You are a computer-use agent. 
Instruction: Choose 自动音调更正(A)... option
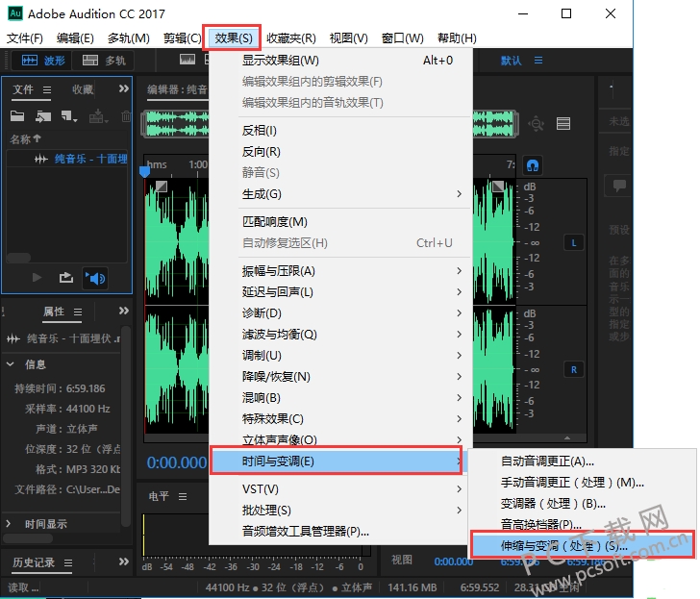pos(582,462)
